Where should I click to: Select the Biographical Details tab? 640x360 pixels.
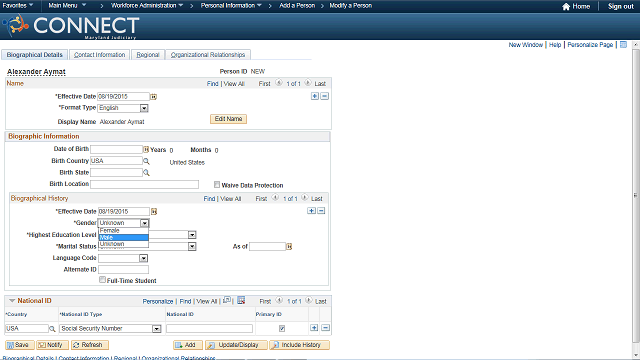[35, 55]
